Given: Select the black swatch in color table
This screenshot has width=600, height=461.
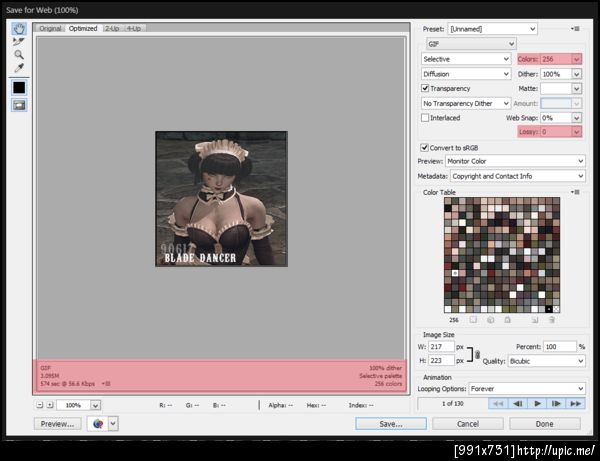Looking at the screenshot, I should pos(549,309).
